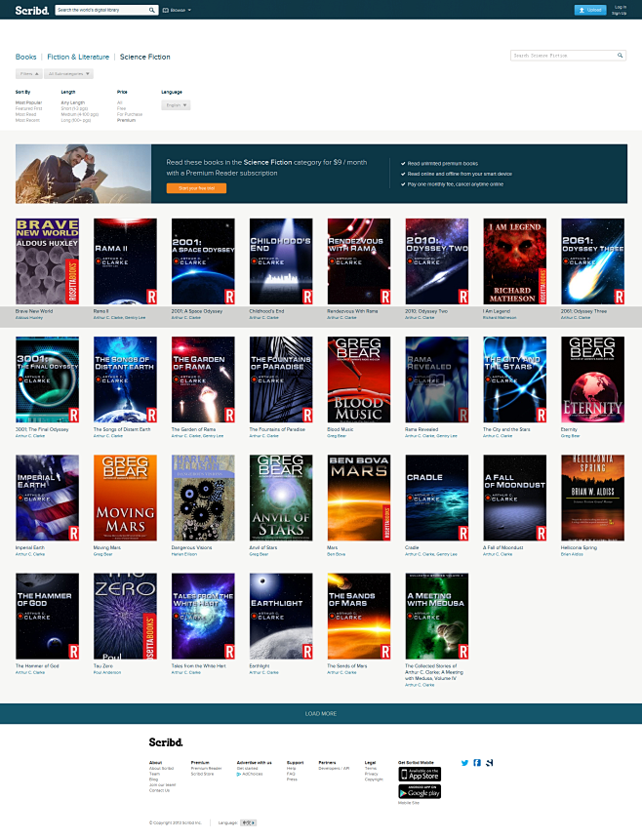
Task: Open A Meeting with Medusa cover
Action: tap(437, 617)
